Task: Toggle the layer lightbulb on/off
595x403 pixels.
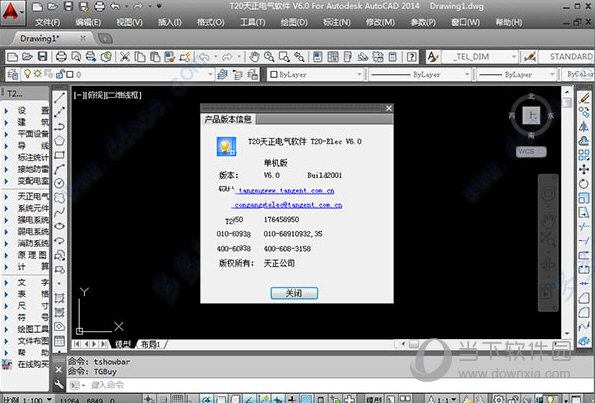Action: pos(27,74)
